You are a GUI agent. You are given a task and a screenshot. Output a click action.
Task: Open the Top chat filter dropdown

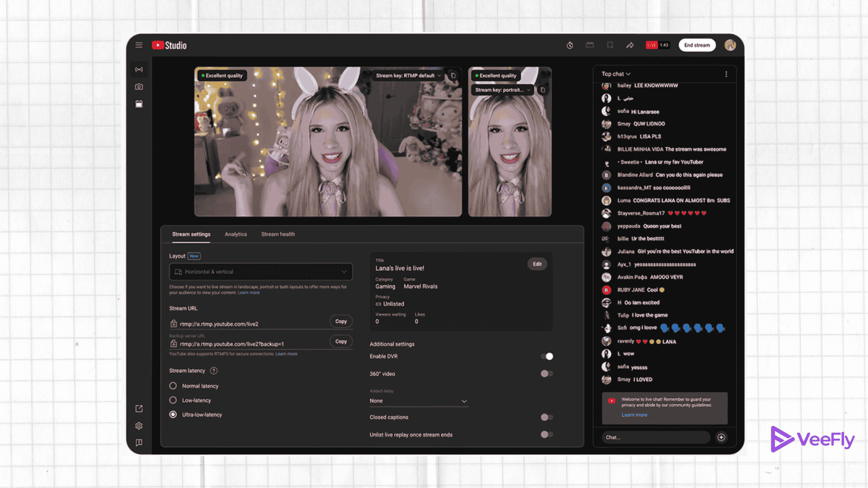tap(615, 74)
